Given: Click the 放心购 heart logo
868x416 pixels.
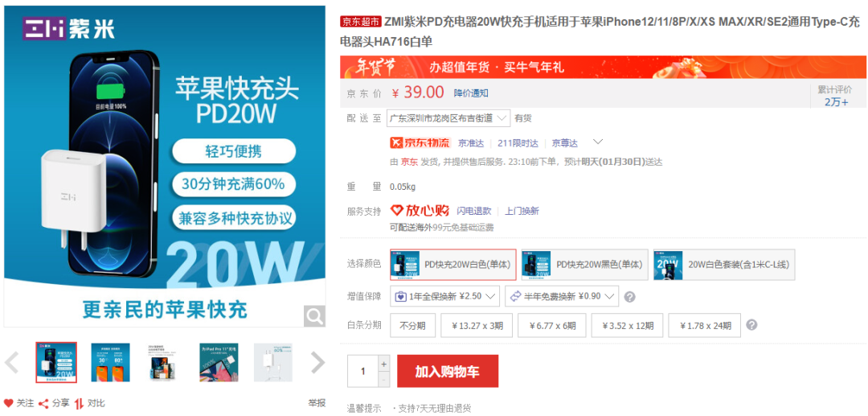Looking at the screenshot, I should [x=420, y=211].
